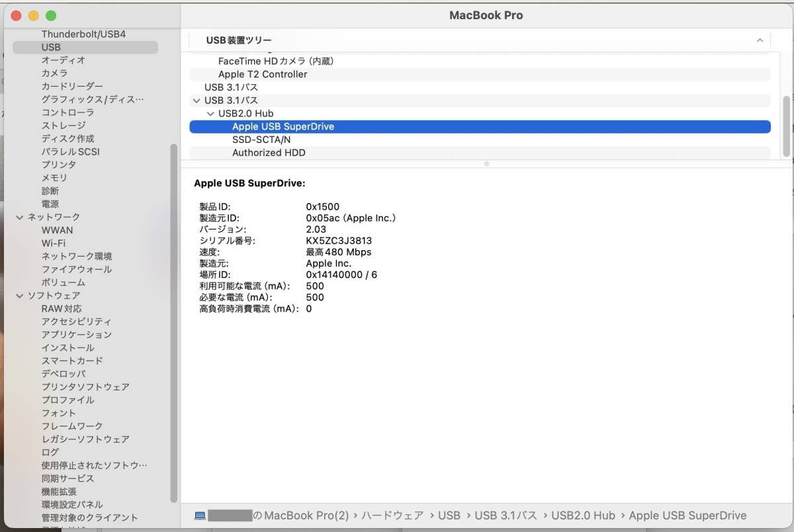
Task: Select 管理対象のクライアント sidebar entry
Action: coord(90,517)
